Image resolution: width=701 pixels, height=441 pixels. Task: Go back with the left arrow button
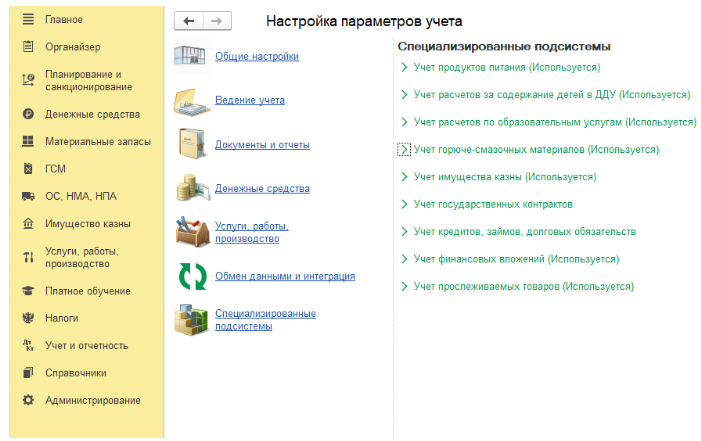pos(189,21)
